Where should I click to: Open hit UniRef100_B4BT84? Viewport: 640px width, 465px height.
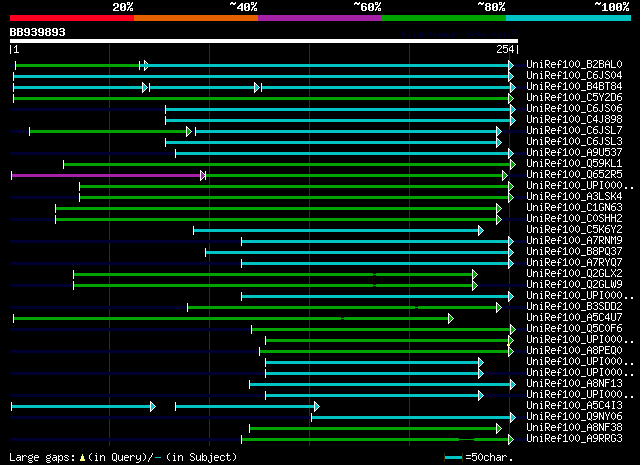pos(574,87)
